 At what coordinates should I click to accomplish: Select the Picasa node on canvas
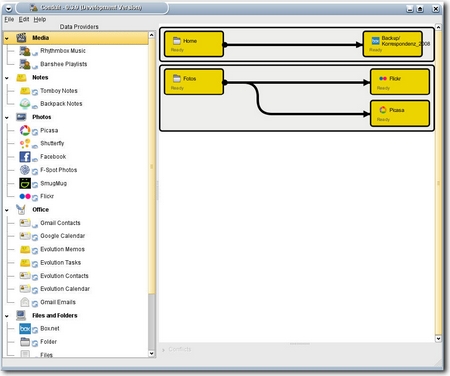400,113
